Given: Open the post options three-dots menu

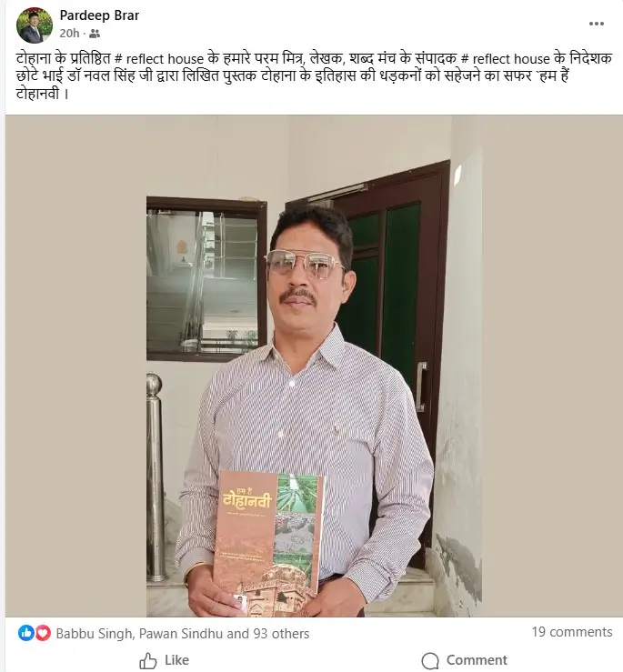Looking at the screenshot, I should tap(596, 24).
